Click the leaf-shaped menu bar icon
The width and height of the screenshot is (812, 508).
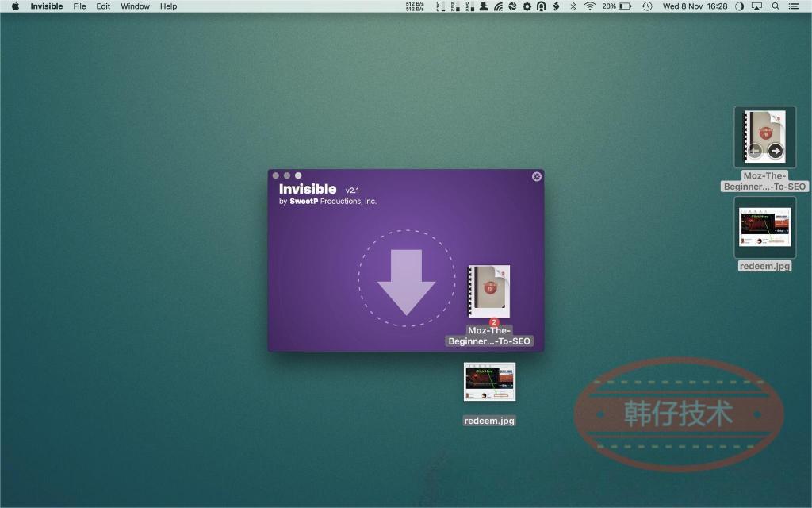point(556,6)
